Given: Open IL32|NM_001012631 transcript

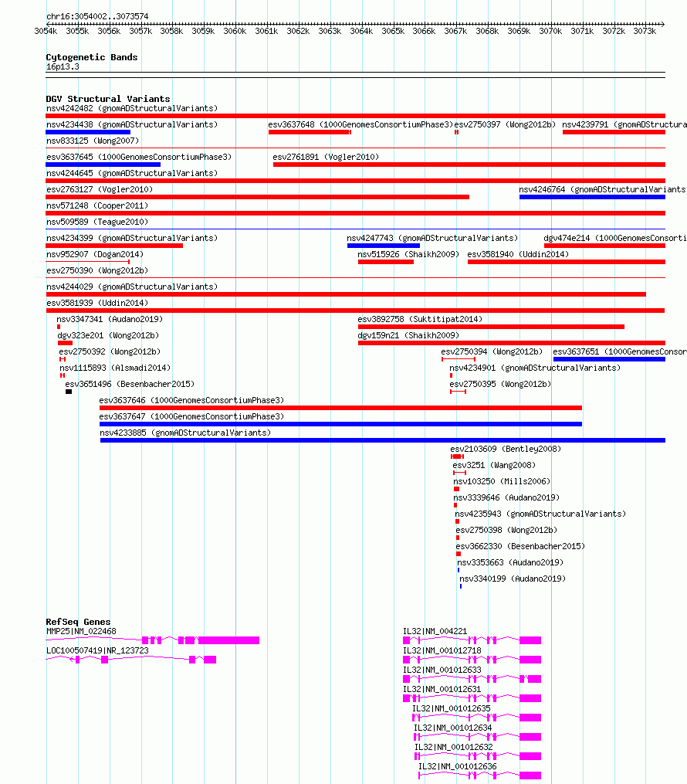Looking at the screenshot, I should click(x=472, y=698).
